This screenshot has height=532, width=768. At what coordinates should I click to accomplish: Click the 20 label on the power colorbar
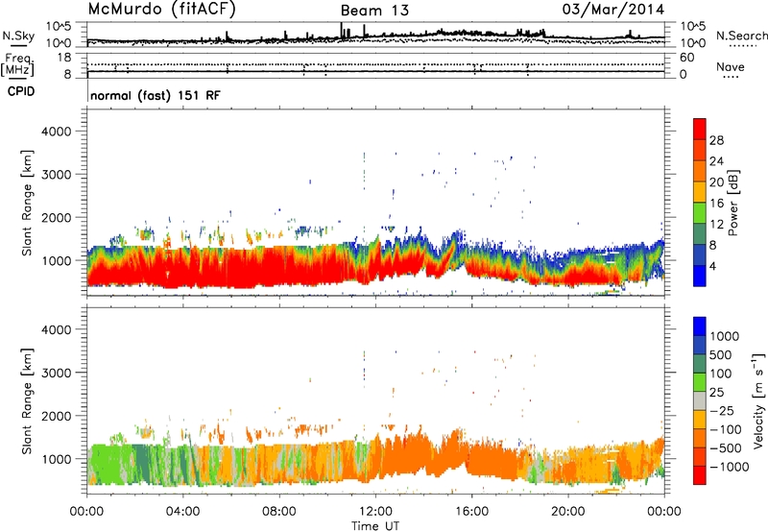tap(716, 182)
